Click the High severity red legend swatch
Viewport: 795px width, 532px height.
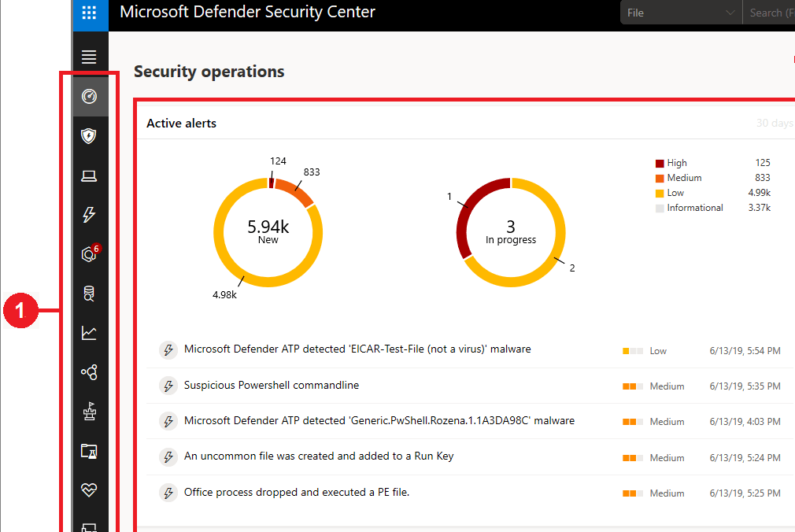point(660,164)
